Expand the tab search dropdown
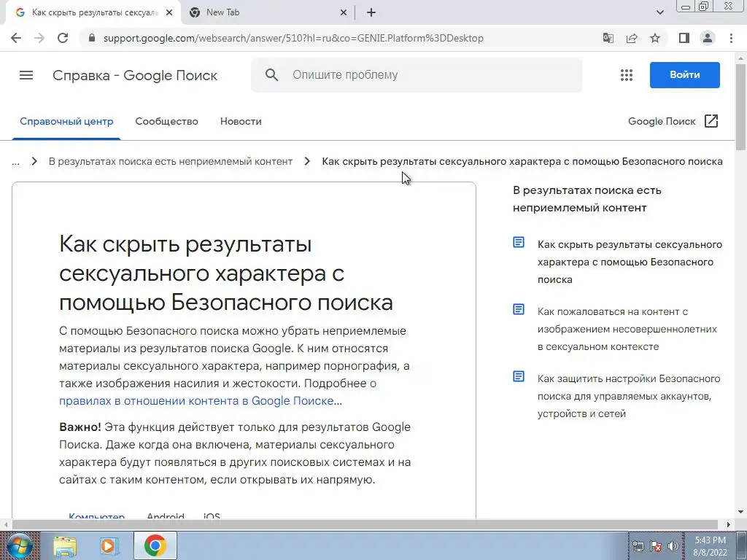The image size is (747, 560). coord(659,12)
